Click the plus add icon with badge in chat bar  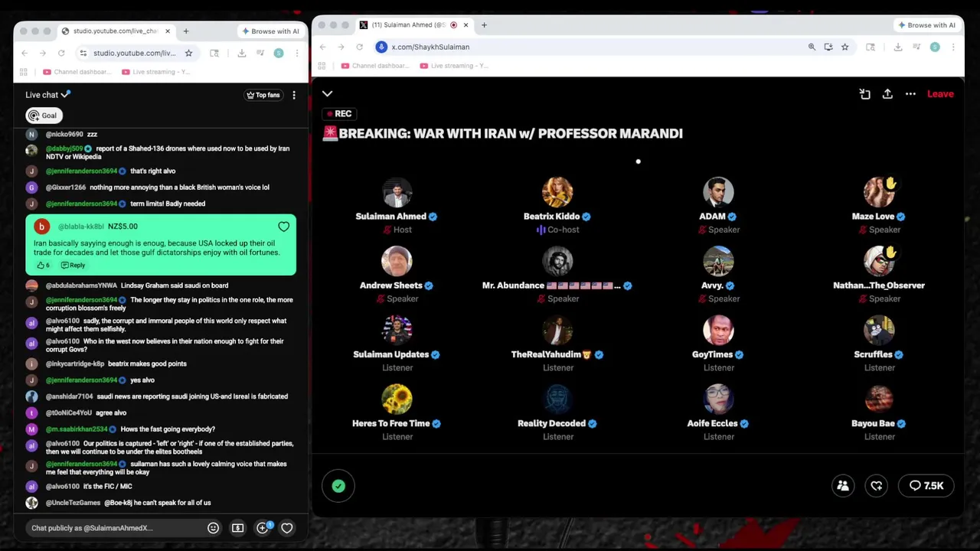(x=263, y=528)
